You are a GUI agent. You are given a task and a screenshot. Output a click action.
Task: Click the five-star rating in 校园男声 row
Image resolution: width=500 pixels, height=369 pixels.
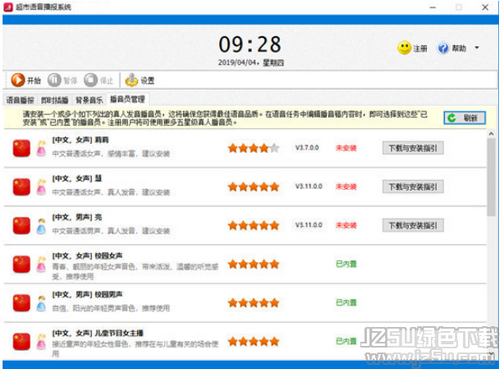click(x=253, y=303)
